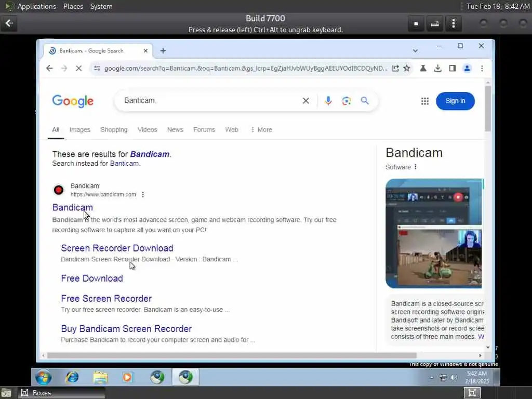Click Chrome forward arrow
Viewport: 532px width, 399px height.
click(64, 68)
